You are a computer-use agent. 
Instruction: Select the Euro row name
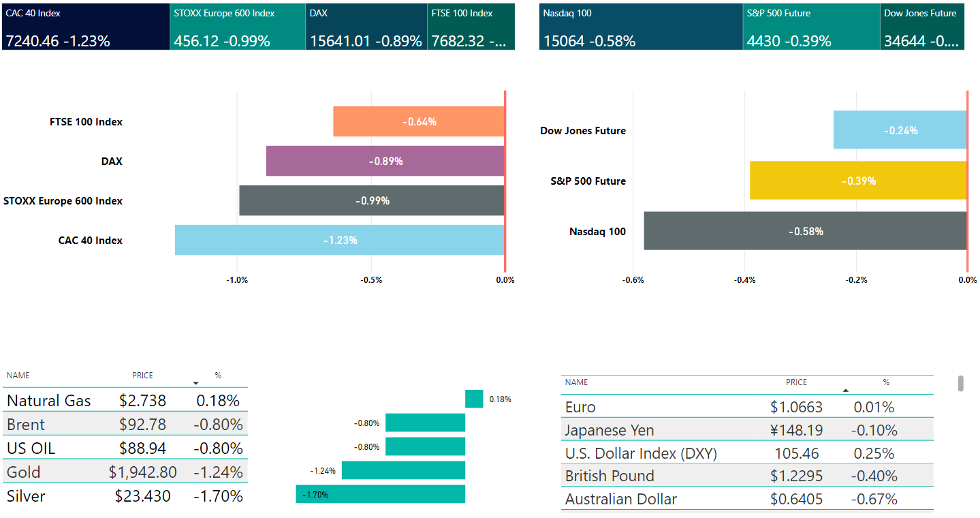[580, 407]
